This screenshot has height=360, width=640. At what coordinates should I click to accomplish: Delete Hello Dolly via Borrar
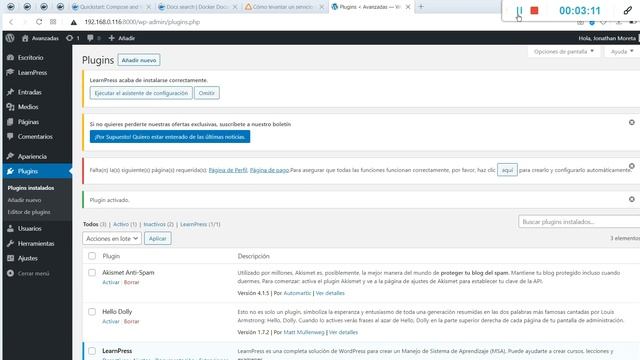point(131,321)
